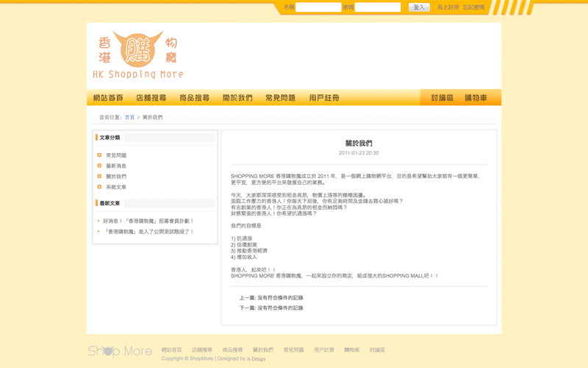Open 常見問題 in main navigation
The height and width of the screenshot is (368, 588).
coord(281,98)
